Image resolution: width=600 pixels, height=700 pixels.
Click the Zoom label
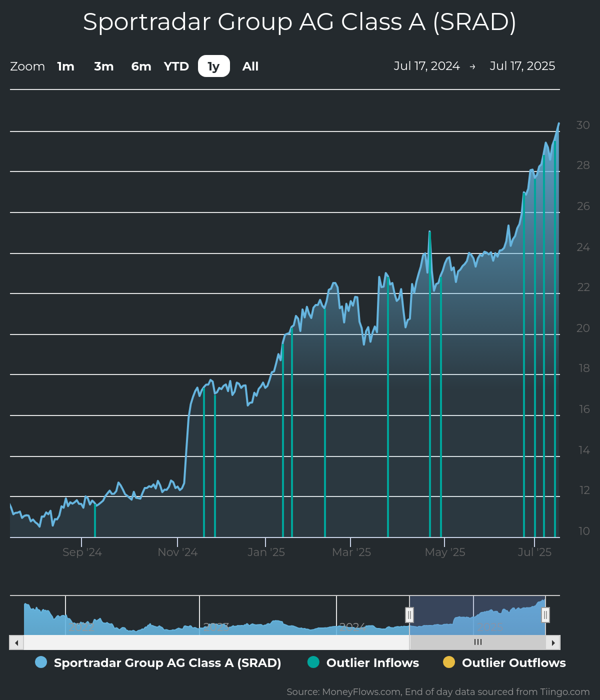click(27, 66)
